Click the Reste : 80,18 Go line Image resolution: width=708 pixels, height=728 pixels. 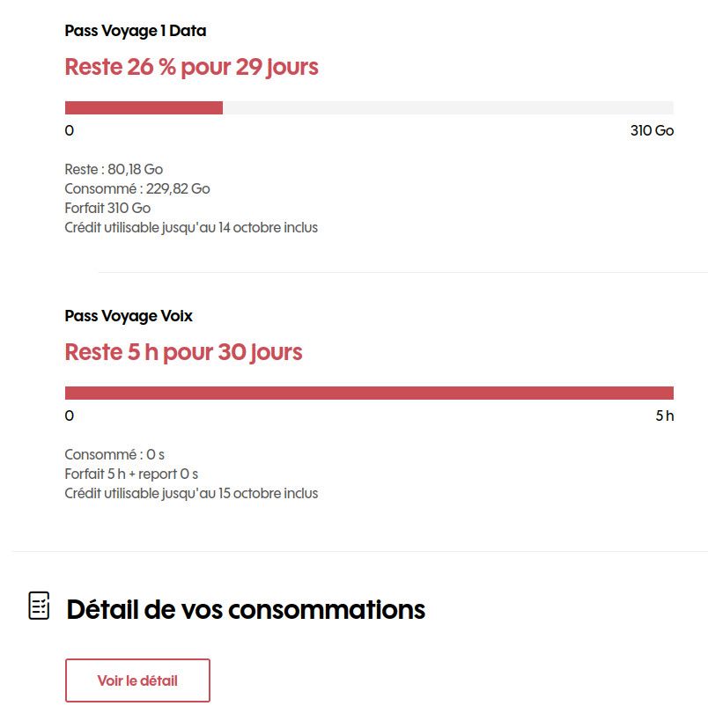pyautogui.click(x=114, y=169)
